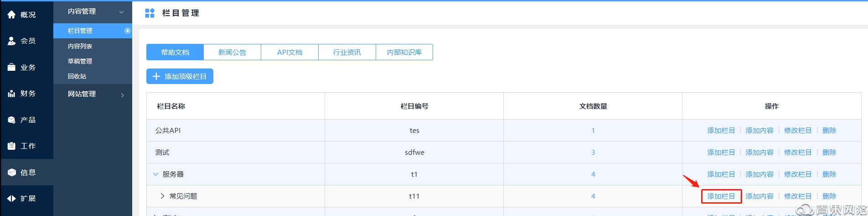Open the 财务 chart icon
868x216 pixels.
point(11,94)
